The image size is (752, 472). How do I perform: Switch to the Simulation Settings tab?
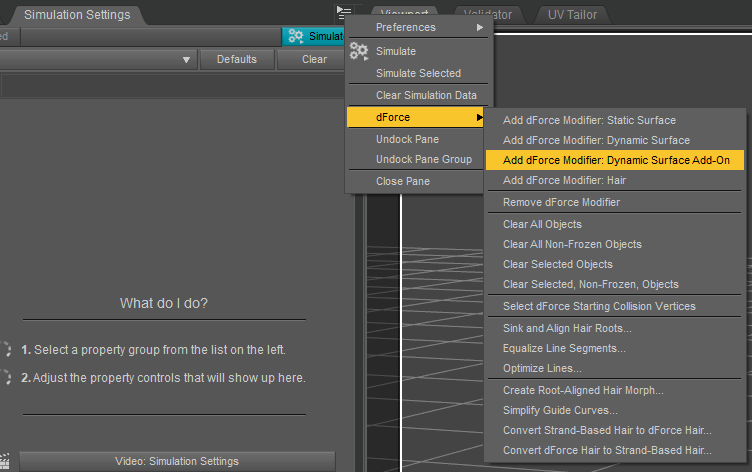pyautogui.click(x=77, y=15)
